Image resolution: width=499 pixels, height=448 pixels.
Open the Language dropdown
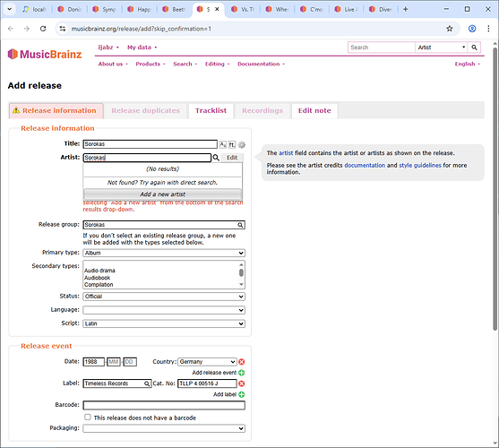coord(164,310)
